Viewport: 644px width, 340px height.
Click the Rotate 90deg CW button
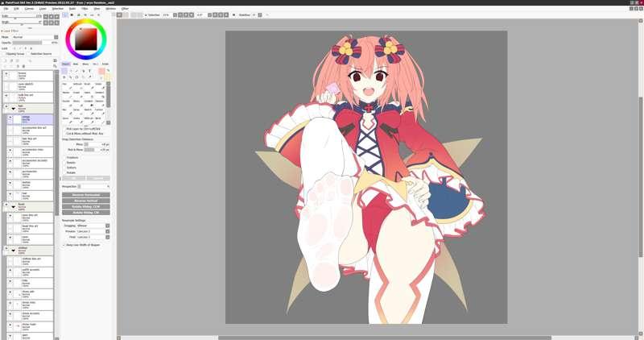(86, 213)
